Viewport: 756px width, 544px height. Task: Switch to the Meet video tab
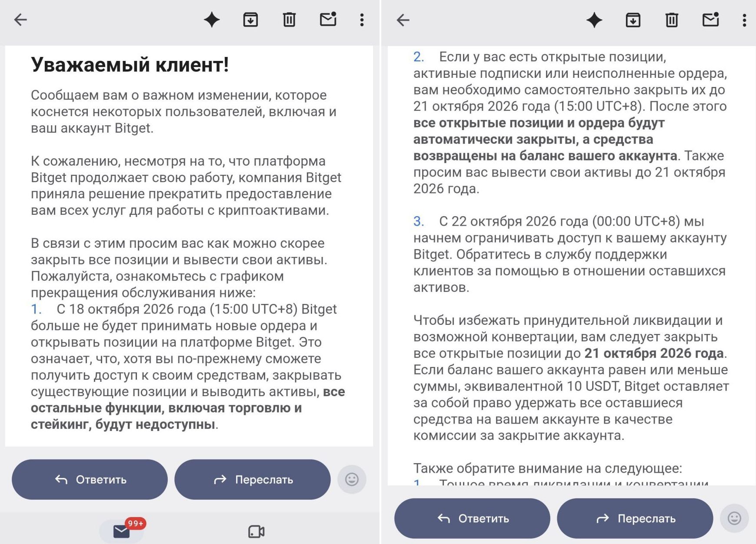click(x=256, y=531)
